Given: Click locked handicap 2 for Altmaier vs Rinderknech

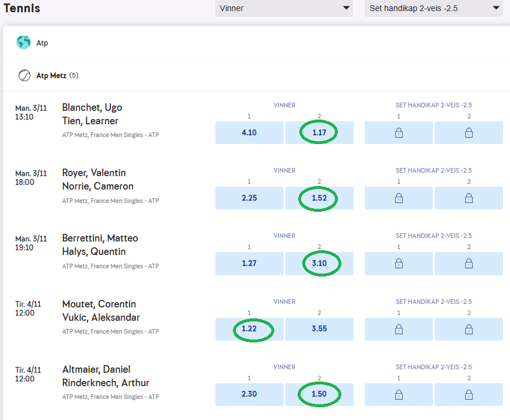Looking at the screenshot, I should (469, 394).
